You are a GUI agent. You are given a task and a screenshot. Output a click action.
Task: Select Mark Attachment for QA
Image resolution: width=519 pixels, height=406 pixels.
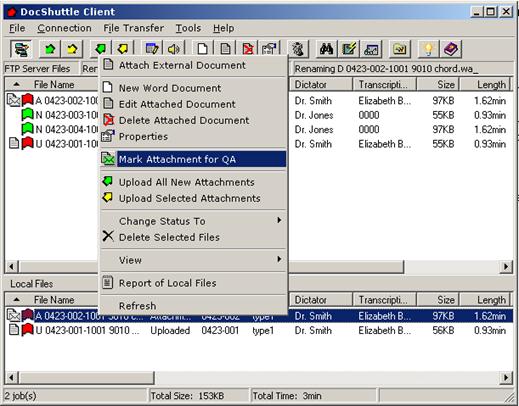tap(193, 159)
